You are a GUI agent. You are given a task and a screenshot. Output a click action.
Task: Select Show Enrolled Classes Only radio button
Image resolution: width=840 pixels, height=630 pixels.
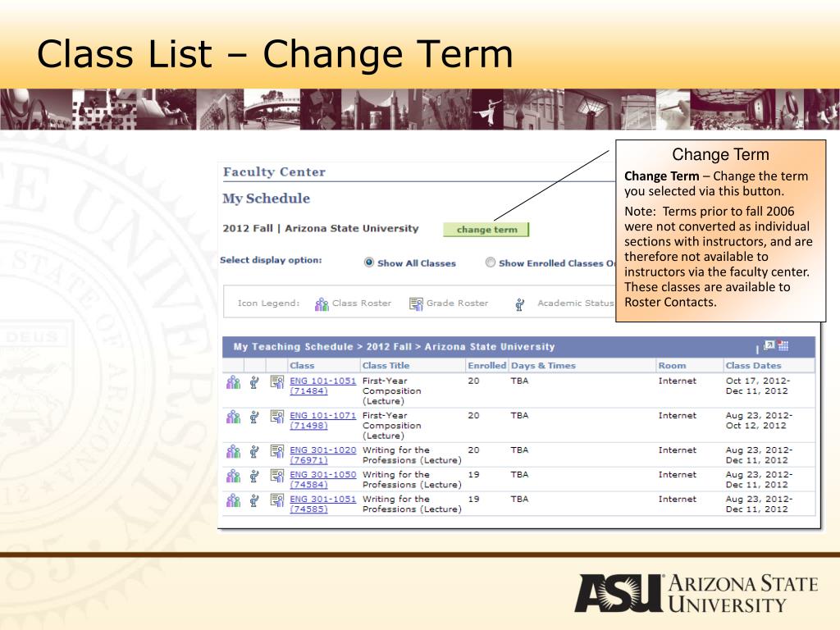[x=491, y=262]
